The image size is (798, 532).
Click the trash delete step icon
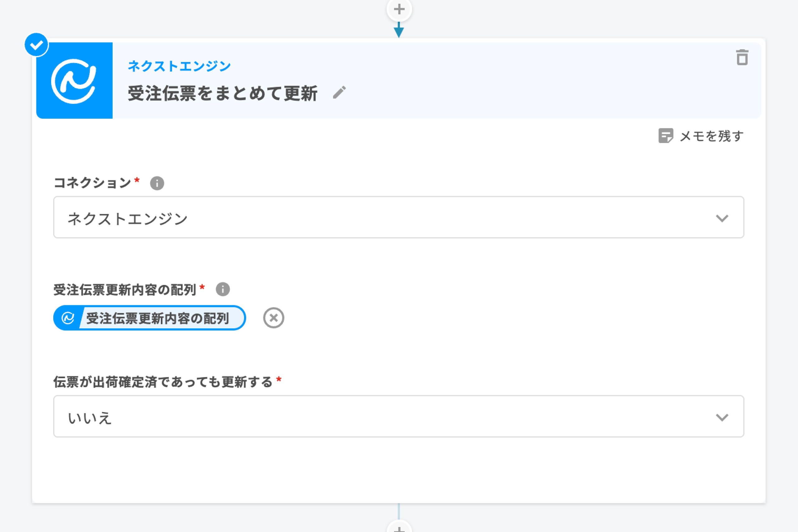pos(742,57)
